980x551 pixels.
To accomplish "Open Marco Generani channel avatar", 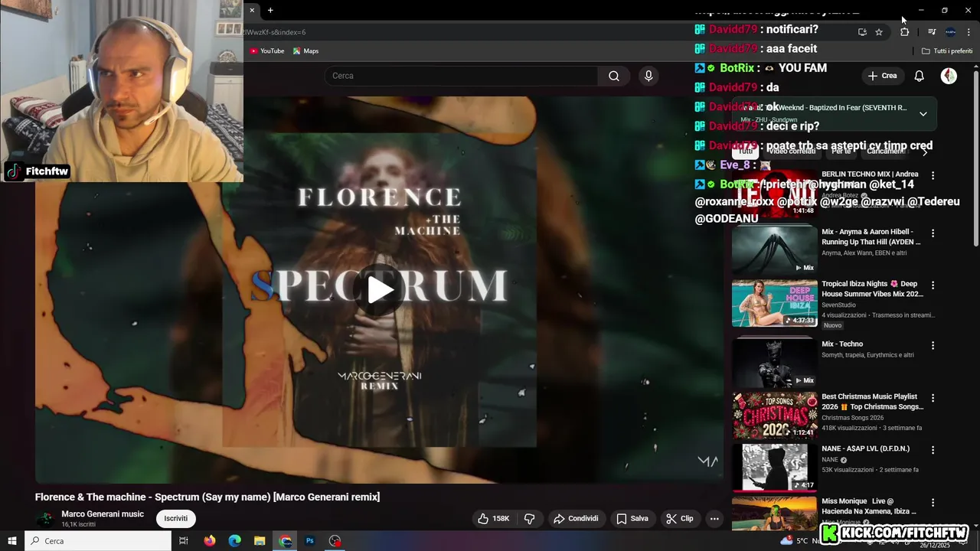I will (x=46, y=519).
